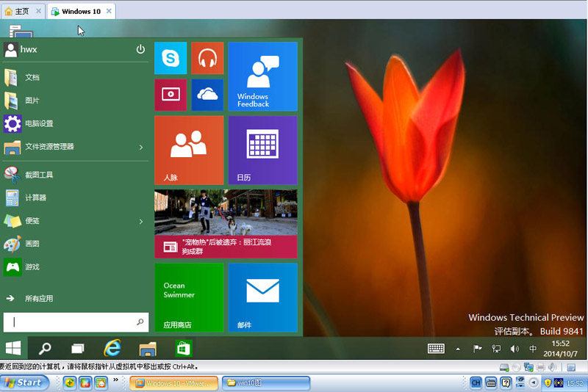
Task: Close the Windows 10 tab
Action: coord(109,11)
